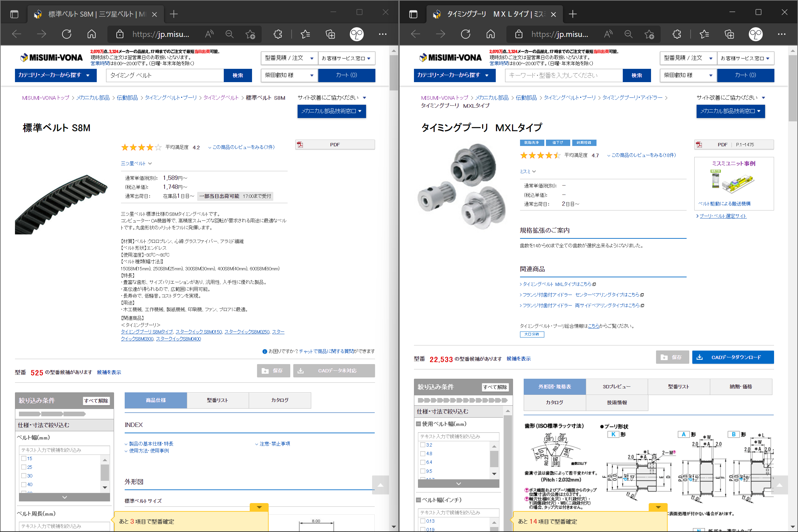
Task: Check belt width 40 checkbox
Action: tap(24, 484)
